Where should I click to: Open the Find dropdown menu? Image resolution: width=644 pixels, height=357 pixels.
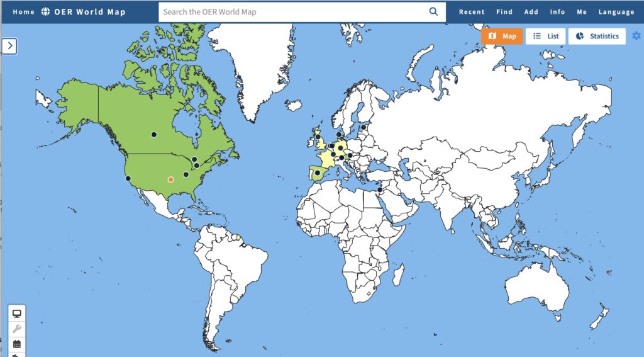tap(504, 12)
